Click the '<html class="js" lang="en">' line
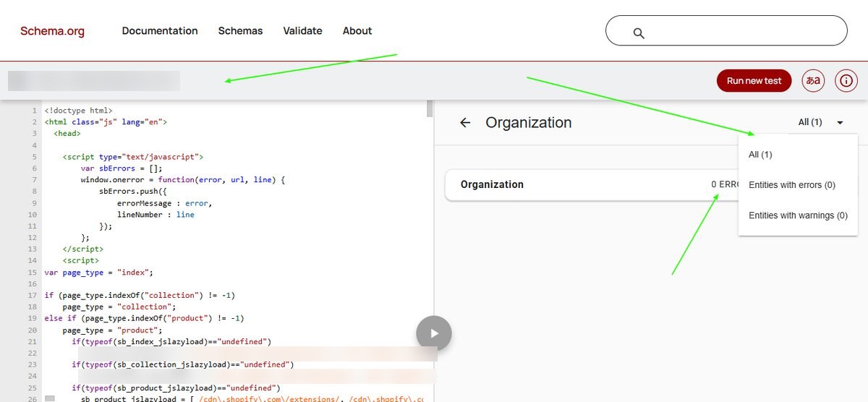This screenshot has height=402, width=868. tap(106, 122)
